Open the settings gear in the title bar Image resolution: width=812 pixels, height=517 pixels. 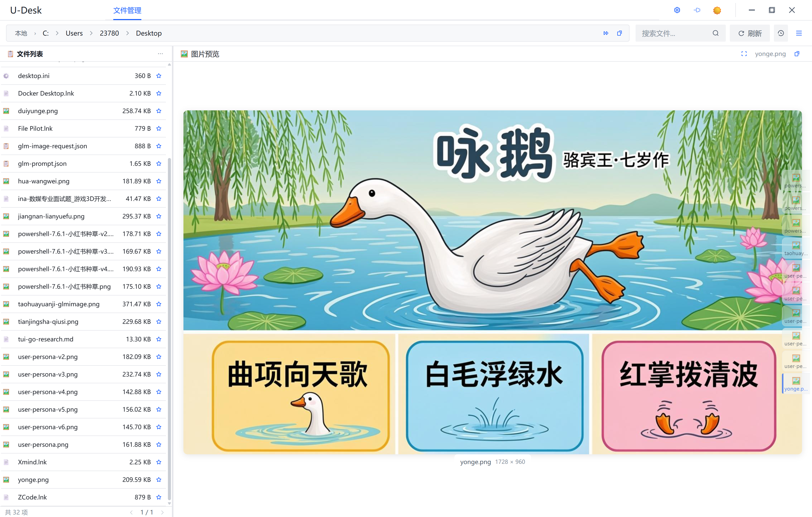tap(677, 10)
